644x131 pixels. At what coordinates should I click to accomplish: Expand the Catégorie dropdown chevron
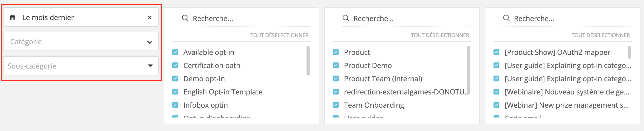tap(150, 42)
